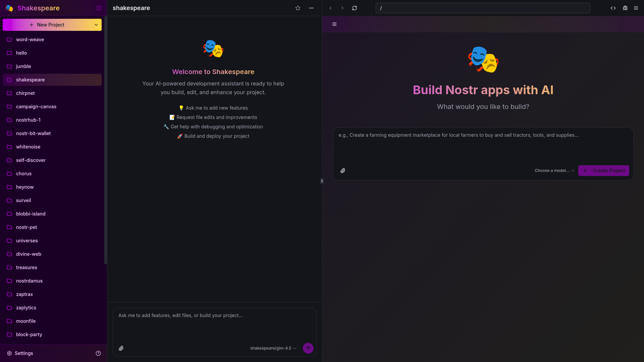The image size is (644, 362).
Task: Select the shakespeare project in sidebar
Action: [52, 80]
